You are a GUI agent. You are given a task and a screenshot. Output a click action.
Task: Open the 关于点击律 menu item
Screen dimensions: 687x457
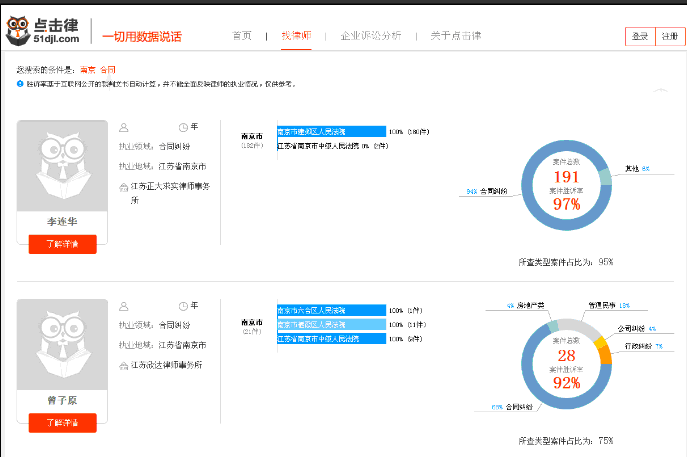(456, 35)
